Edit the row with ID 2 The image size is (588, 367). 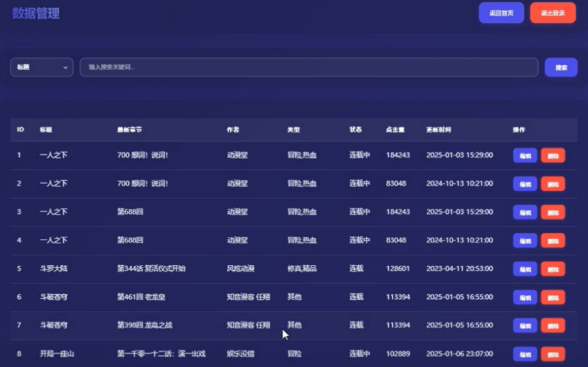pos(525,184)
